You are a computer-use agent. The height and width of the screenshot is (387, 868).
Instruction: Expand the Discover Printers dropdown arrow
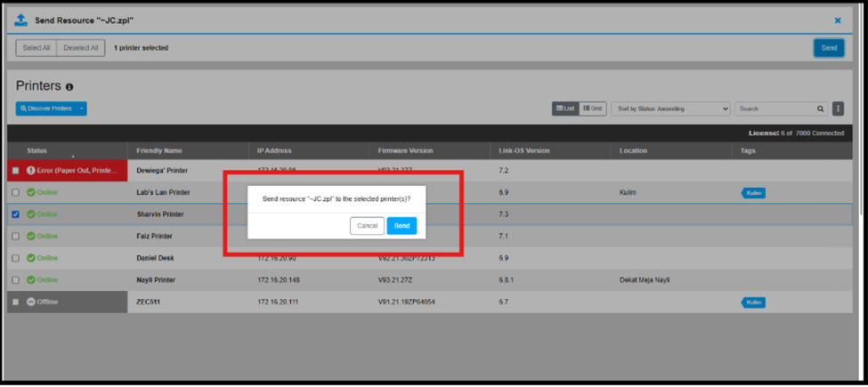click(x=82, y=109)
